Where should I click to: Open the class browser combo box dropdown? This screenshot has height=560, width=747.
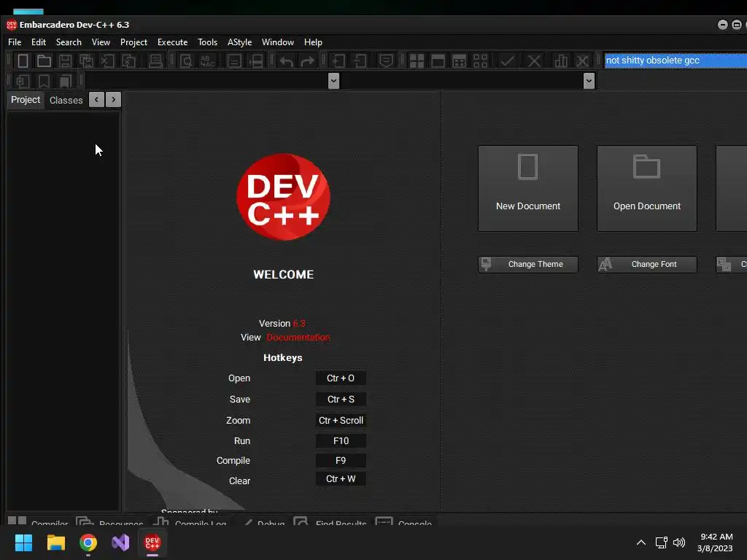click(x=333, y=81)
